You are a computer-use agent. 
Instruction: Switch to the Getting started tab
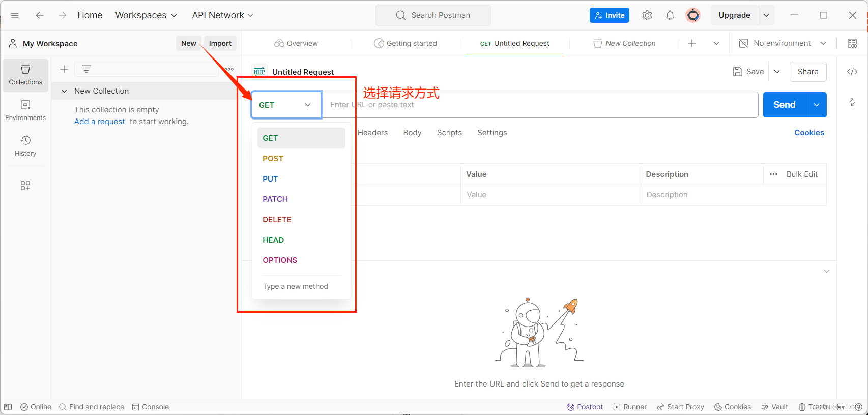(x=406, y=43)
